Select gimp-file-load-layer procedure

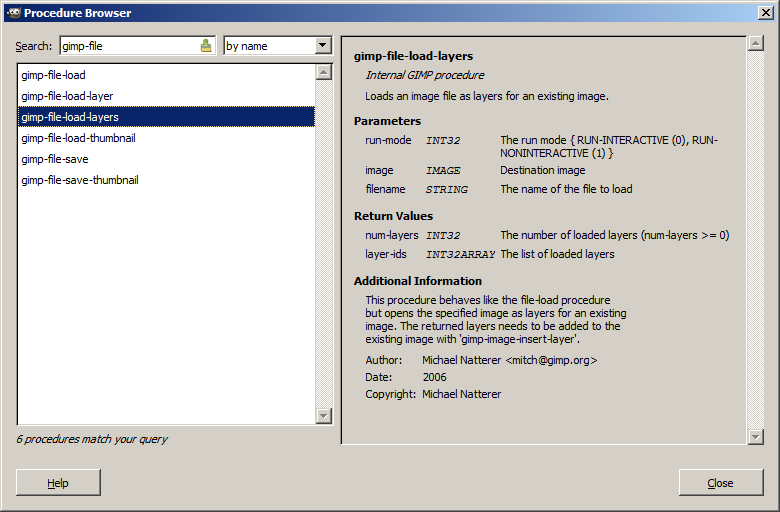tap(166, 96)
